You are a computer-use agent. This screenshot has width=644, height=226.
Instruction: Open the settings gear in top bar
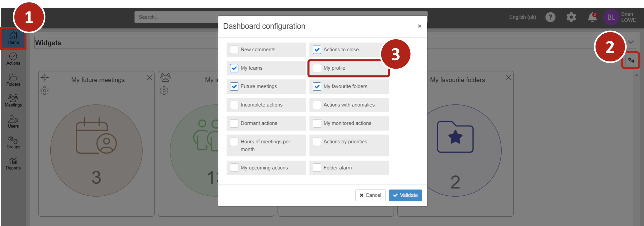(x=571, y=17)
